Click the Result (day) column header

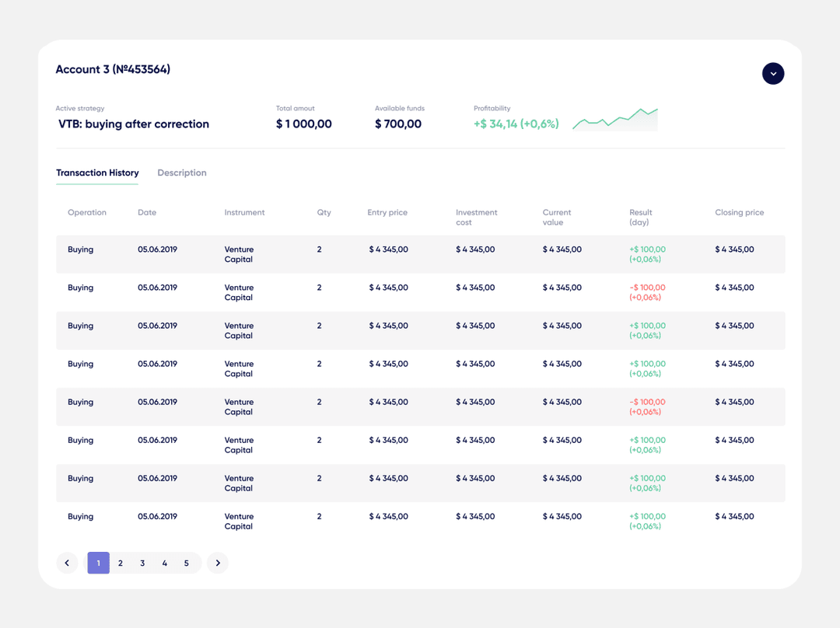(x=640, y=218)
